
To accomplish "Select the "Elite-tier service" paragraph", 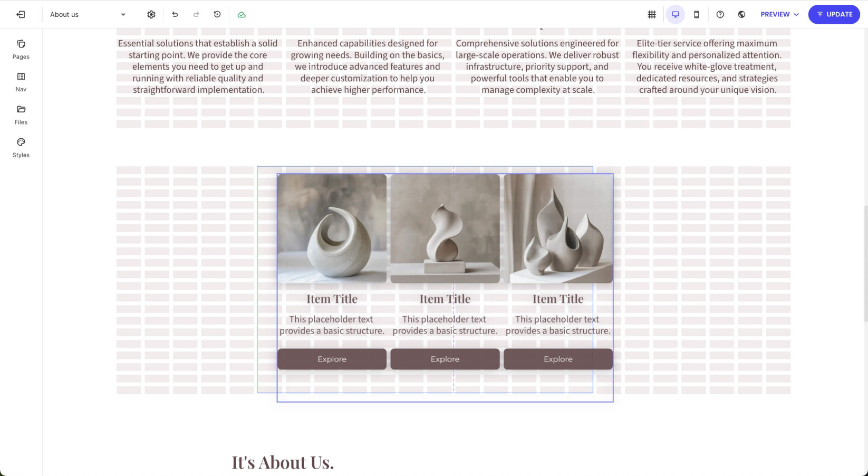I will coord(707,66).
